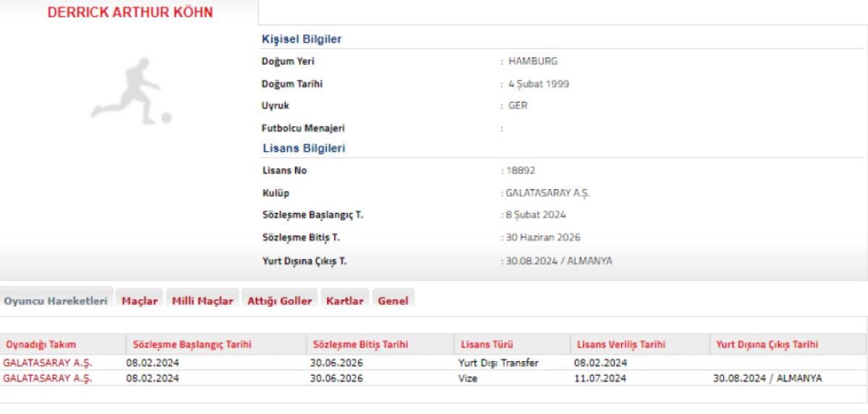Screen dimensions: 868x414
Task: Switch to the Kartlar tab
Action: (x=345, y=301)
